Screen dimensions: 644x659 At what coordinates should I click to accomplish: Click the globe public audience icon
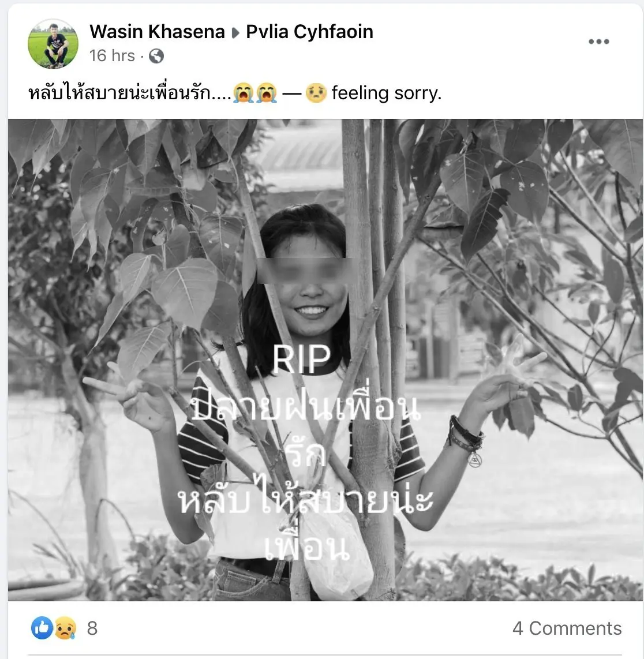[x=156, y=56]
